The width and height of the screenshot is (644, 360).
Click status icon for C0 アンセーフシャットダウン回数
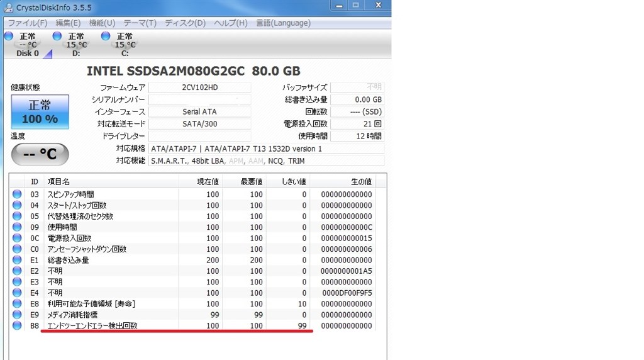[17, 249]
